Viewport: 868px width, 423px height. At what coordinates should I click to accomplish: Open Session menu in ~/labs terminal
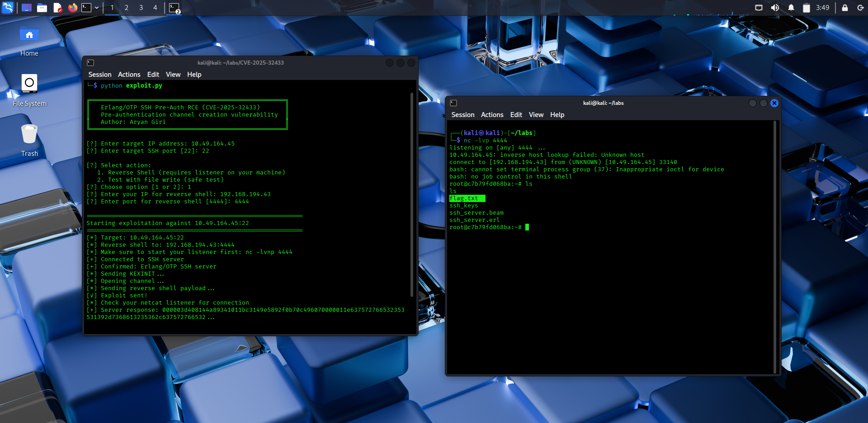click(x=462, y=115)
